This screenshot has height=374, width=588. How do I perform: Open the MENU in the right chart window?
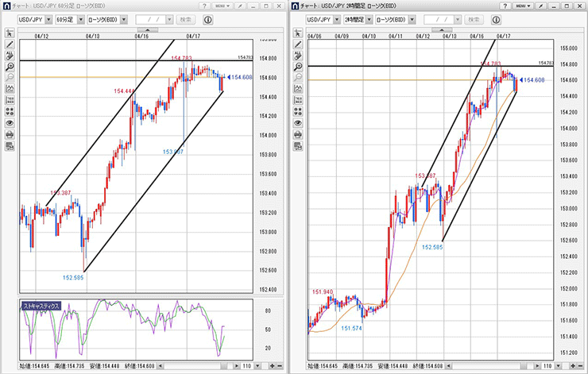click(x=525, y=6)
